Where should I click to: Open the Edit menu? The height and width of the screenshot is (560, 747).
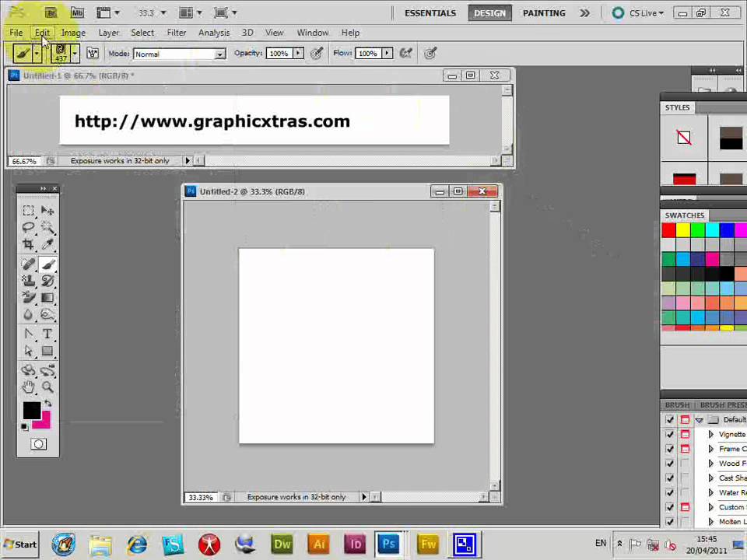[x=42, y=33]
